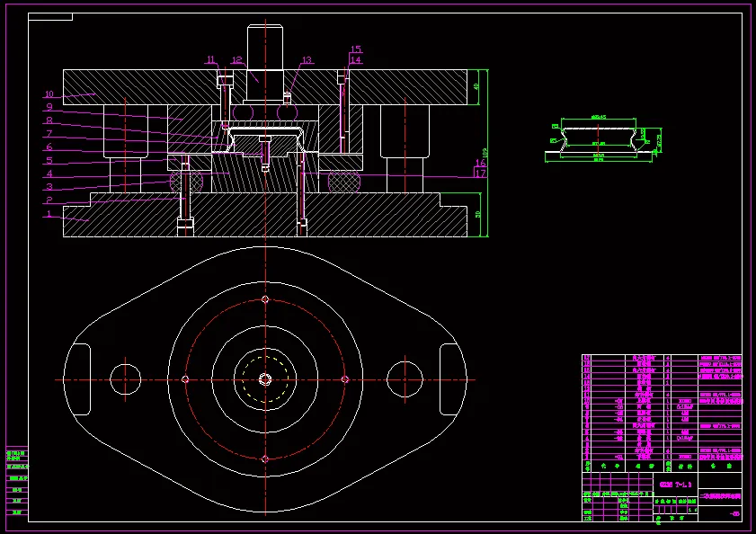The width and height of the screenshot is (756, 534).
Task: Select part balloon number 6
Action: 49,147
